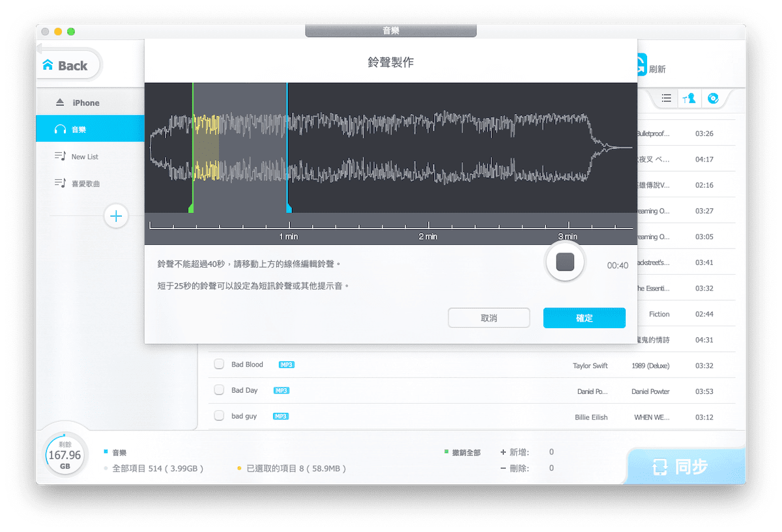Switch to album view disc icon
The width and height of the screenshot is (782, 532).
point(712,98)
